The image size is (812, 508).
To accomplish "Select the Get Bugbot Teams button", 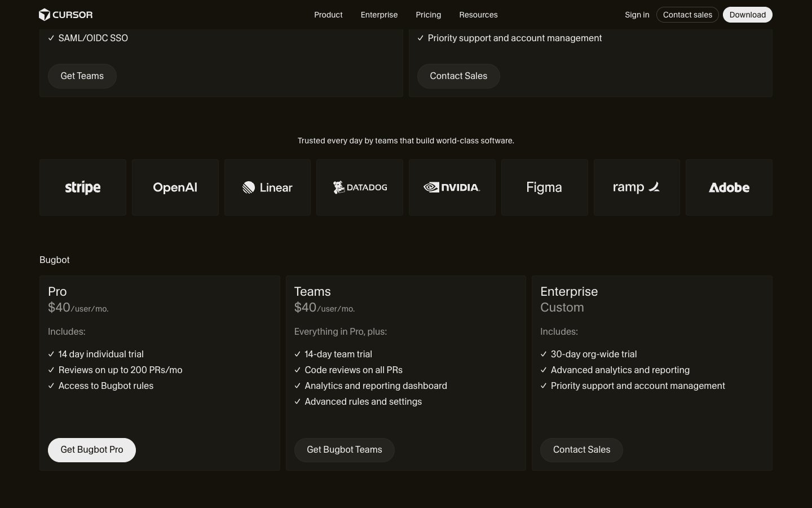I will [x=344, y=450].
